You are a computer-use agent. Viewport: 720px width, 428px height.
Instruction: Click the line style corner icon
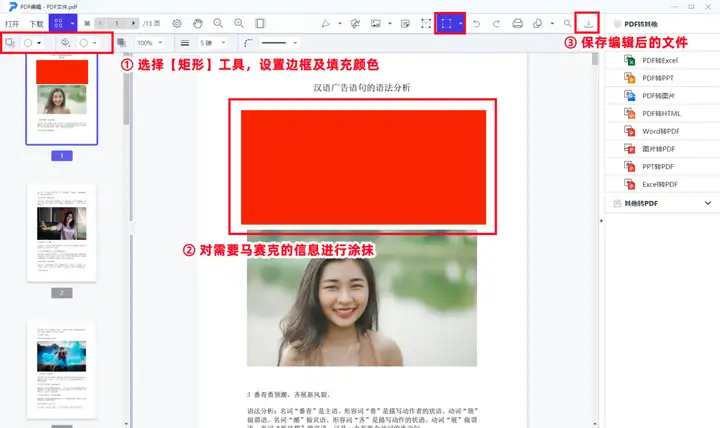coord(248,43)
